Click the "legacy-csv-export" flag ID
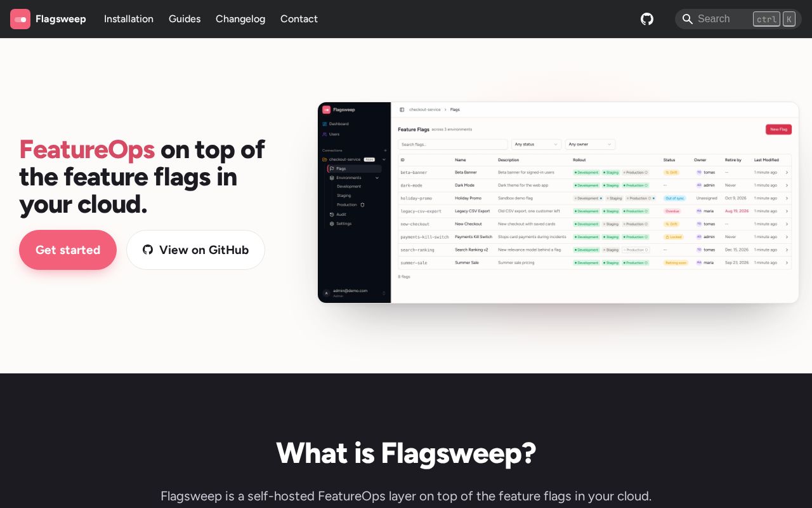The width and height of the screenshot is (812, 508). pos(421,211)
